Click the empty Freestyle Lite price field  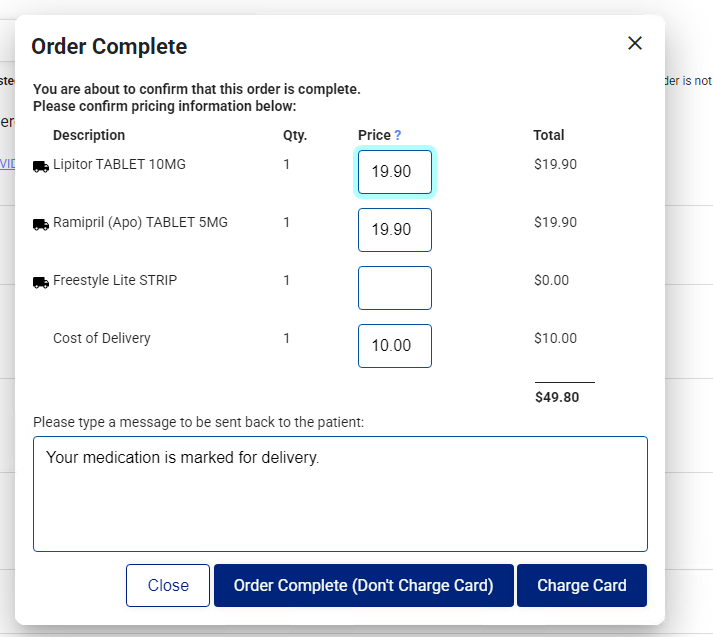(x=395, y=288)
